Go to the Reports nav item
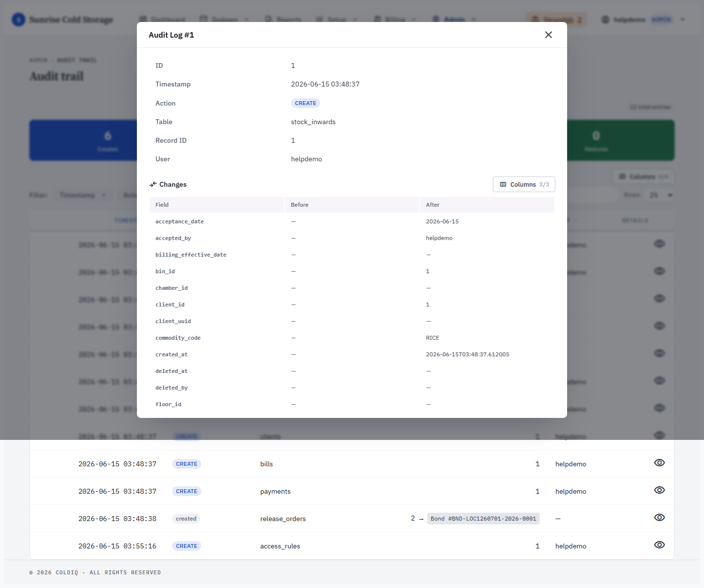This screenshot has width=704, height=588. 283,20
